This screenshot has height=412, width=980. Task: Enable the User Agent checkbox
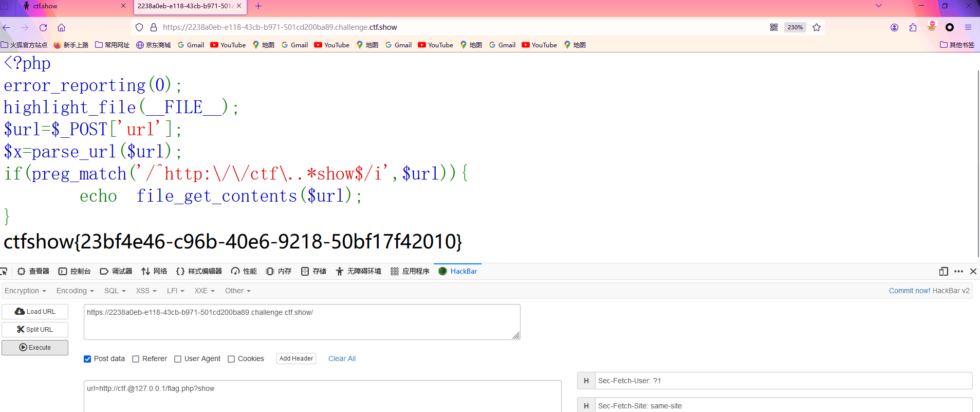click(178, 359)
